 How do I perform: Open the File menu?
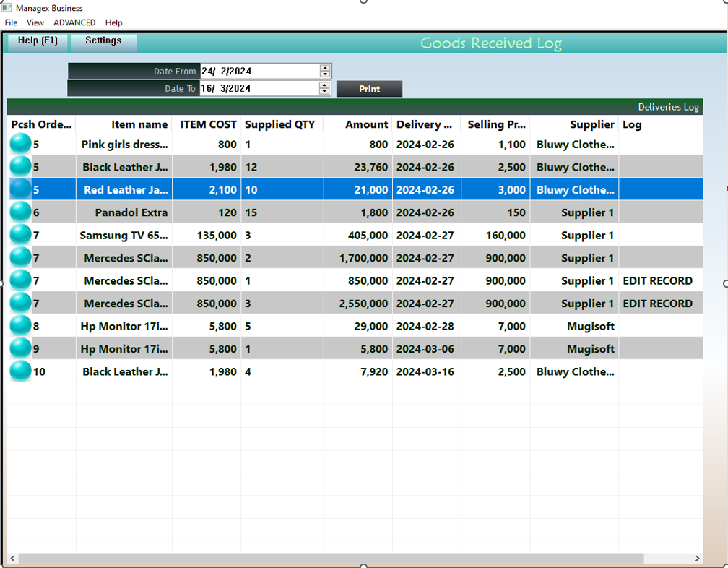point(11,22)
